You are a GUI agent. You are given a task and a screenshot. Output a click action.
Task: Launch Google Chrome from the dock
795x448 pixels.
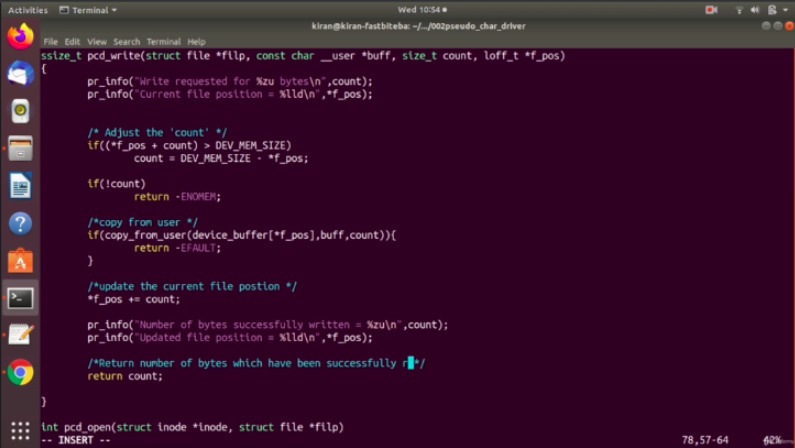coord(20,372)
